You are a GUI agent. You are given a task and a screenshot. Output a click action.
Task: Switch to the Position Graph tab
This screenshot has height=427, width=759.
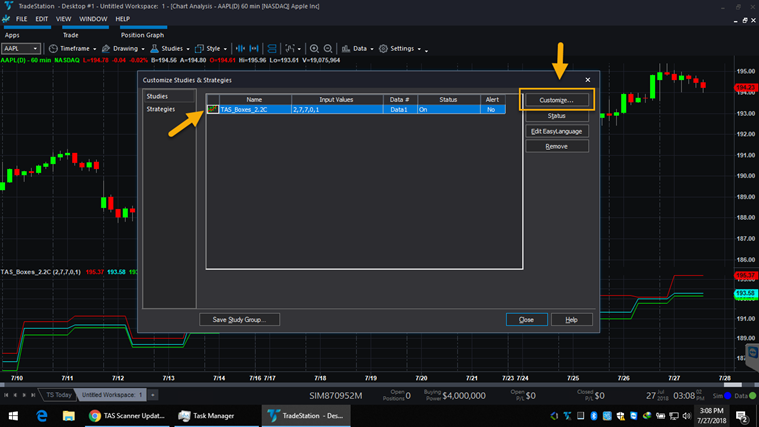point(142,35)
